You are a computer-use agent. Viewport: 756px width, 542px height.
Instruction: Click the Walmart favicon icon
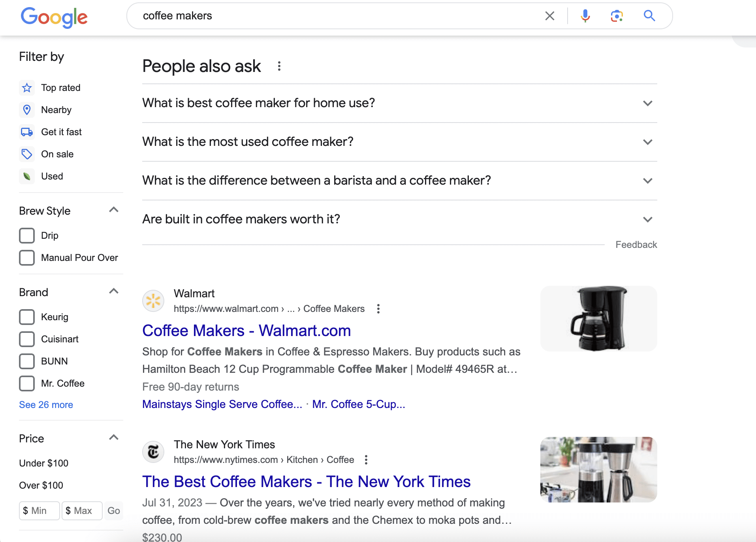153,301
